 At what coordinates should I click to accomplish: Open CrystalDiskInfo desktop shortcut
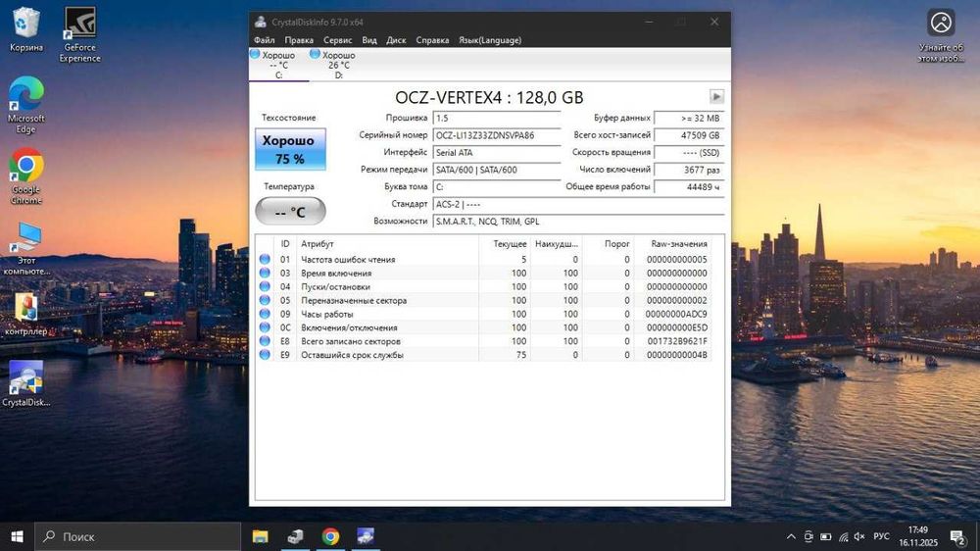[x=26, y=383]
